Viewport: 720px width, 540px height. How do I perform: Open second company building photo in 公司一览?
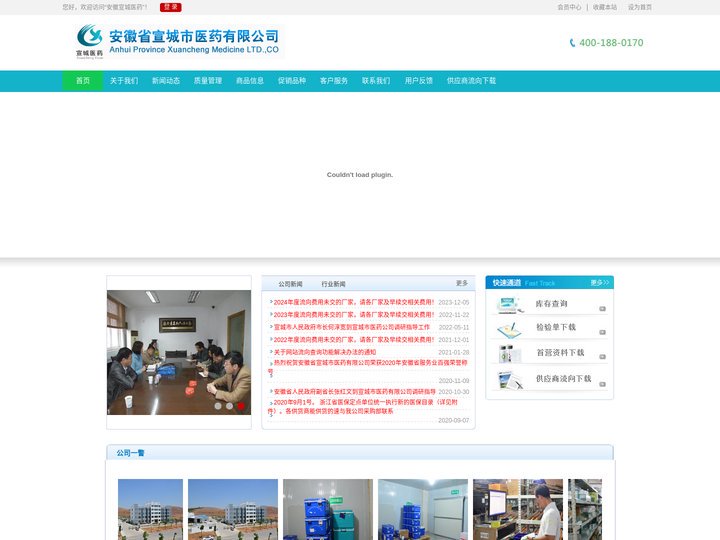[x=233, y=509]
